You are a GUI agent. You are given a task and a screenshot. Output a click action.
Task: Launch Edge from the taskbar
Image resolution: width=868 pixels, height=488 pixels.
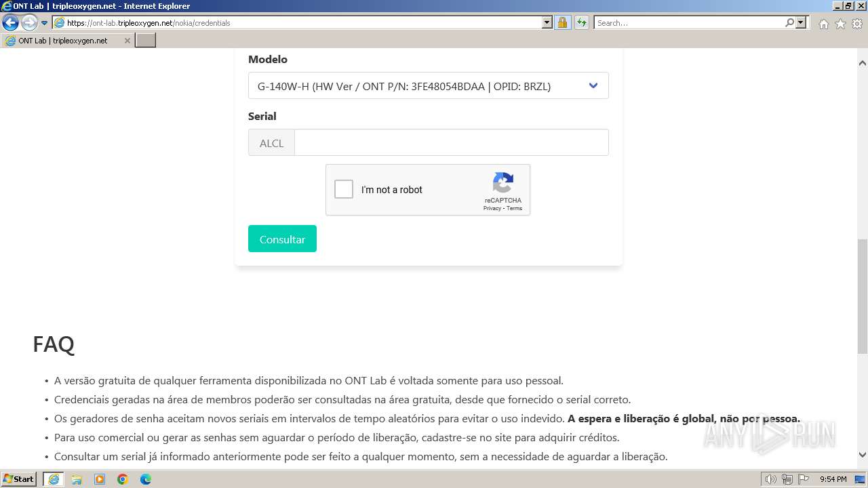(x=146, y=479)
